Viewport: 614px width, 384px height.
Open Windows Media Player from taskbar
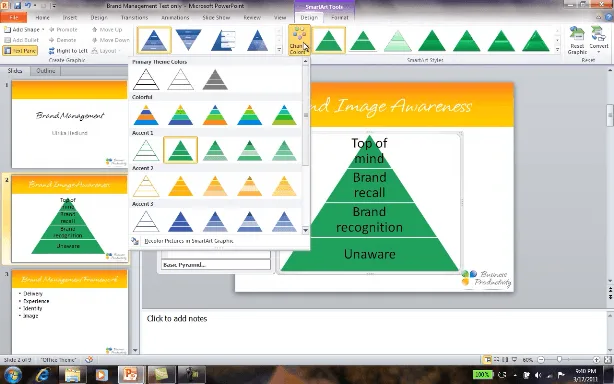[x=101, y=375]
